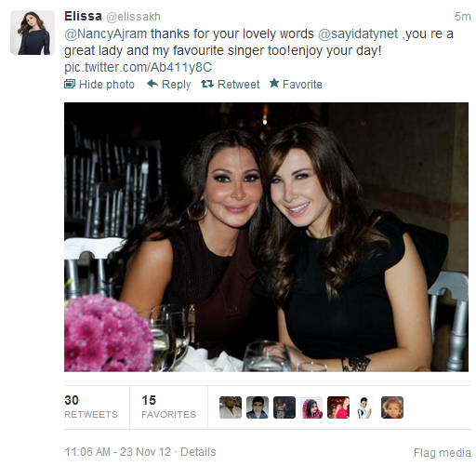Screen dimensions: 476x467
Task: Click the Flag media link
Action: 443,453
